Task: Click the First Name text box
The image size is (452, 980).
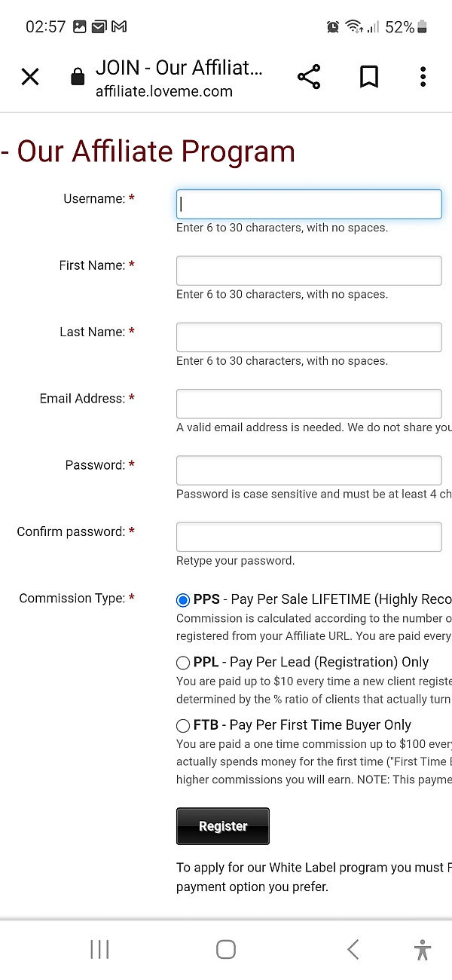Action: point(309,271)
